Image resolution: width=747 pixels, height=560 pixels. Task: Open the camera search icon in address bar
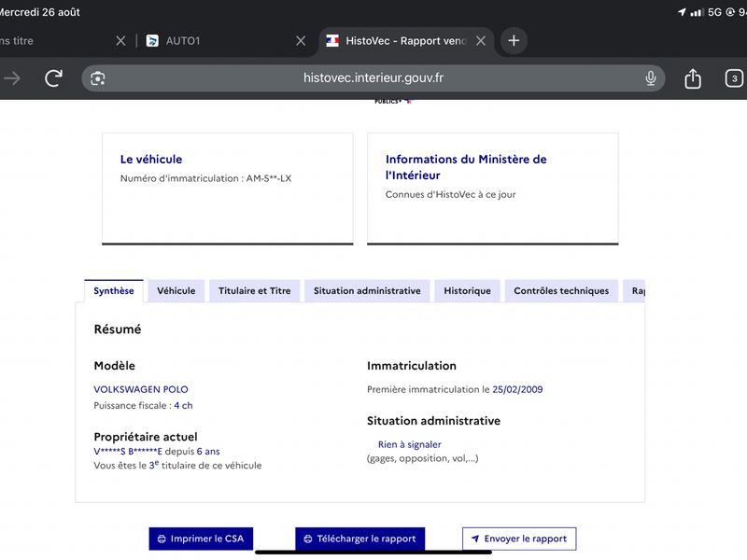tap(98, 78)
